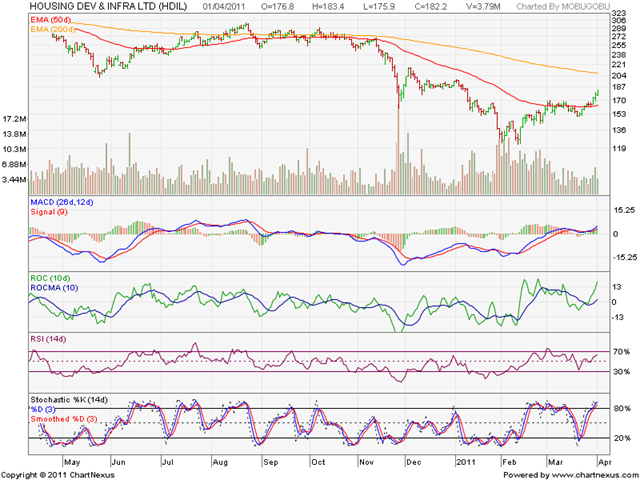The image size is (640, 480).
Task: Select the Dec marker on time axis
Action: pyautogui.click(x=413, y=462)
